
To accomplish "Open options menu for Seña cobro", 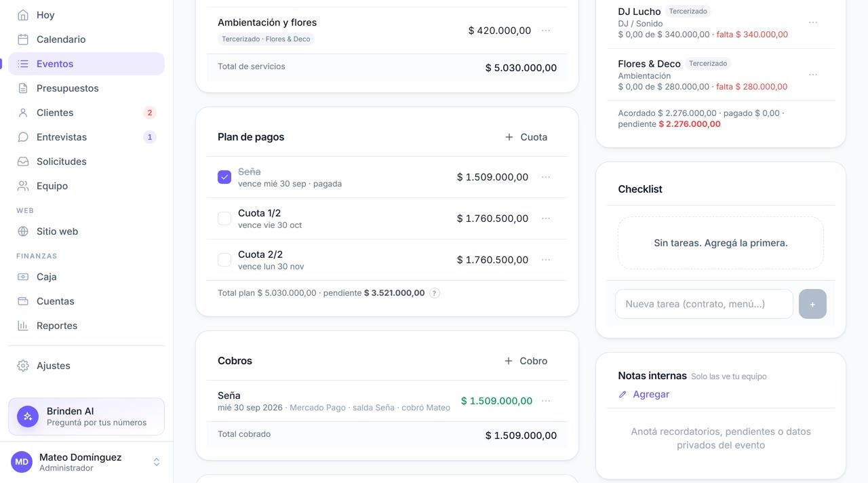I will click(546, 401).
